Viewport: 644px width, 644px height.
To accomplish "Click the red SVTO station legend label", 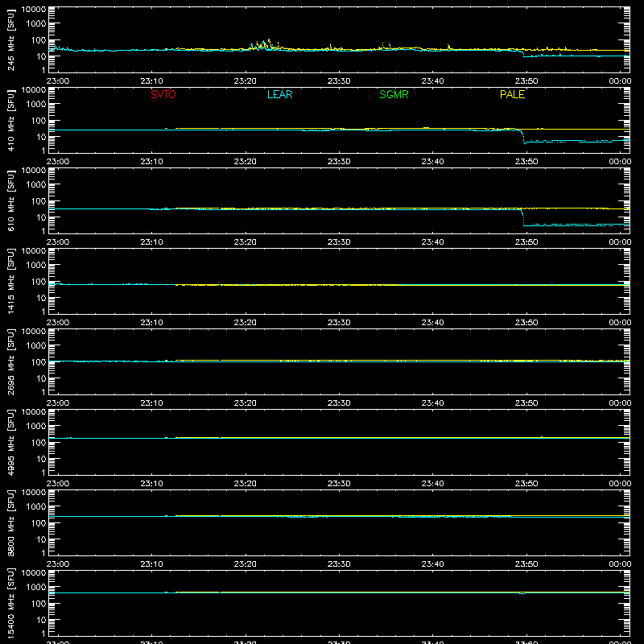I will click(x=163, y=94).
